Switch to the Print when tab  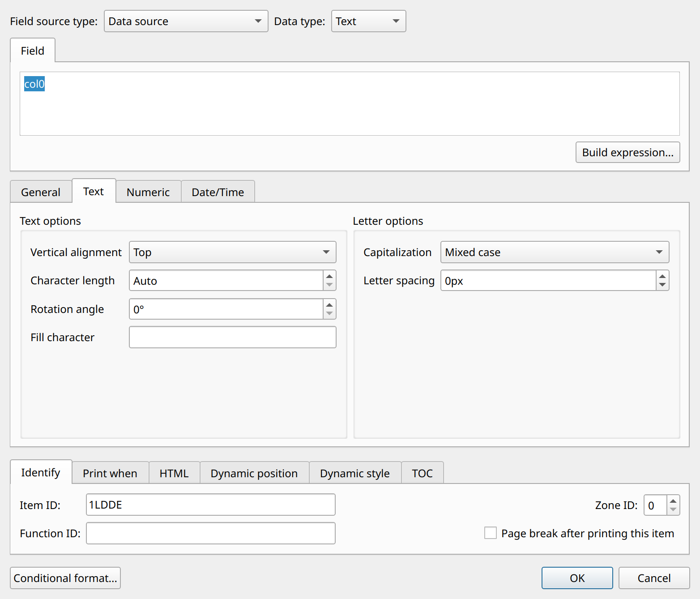(x=110, y=473)
